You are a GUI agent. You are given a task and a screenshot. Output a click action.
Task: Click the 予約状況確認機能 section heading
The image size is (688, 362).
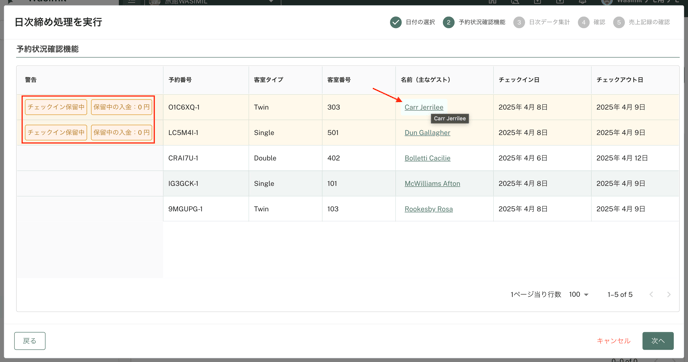click(47, 49)
